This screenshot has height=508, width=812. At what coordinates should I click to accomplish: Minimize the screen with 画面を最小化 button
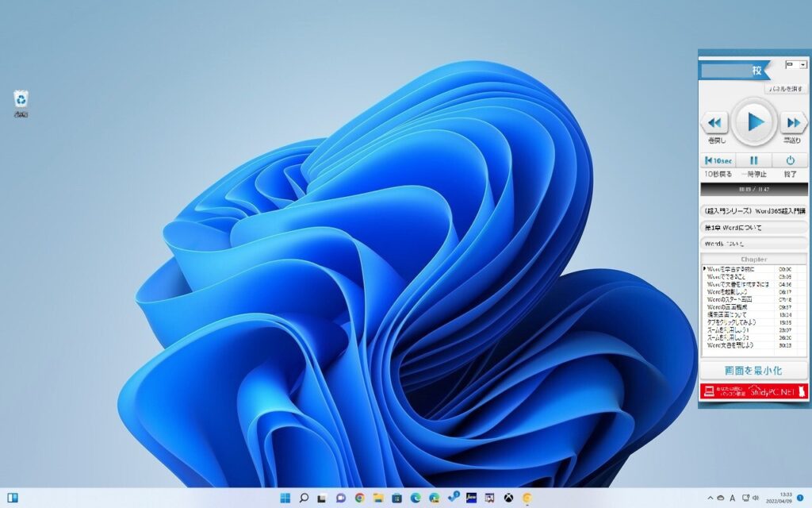coord(753,371)
